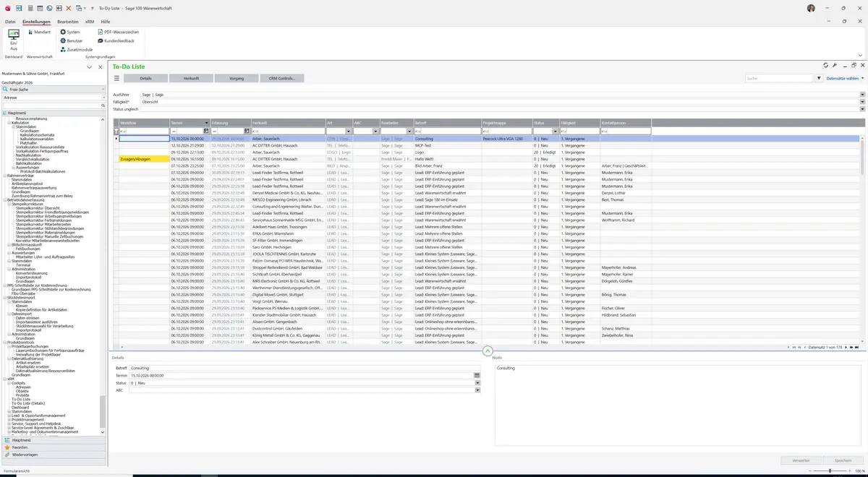Screen dimensions: 868x477
Task: Open the Hilfe menu
Action: [x=106, y=22]
